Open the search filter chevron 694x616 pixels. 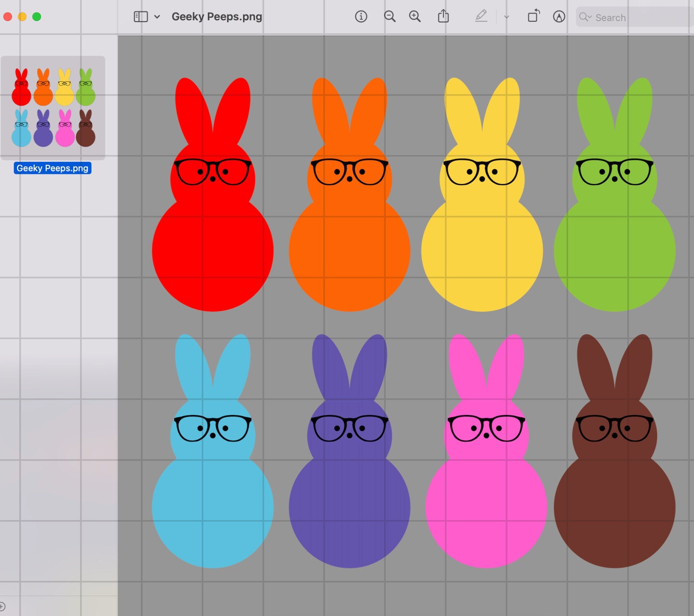click(590, 17)
